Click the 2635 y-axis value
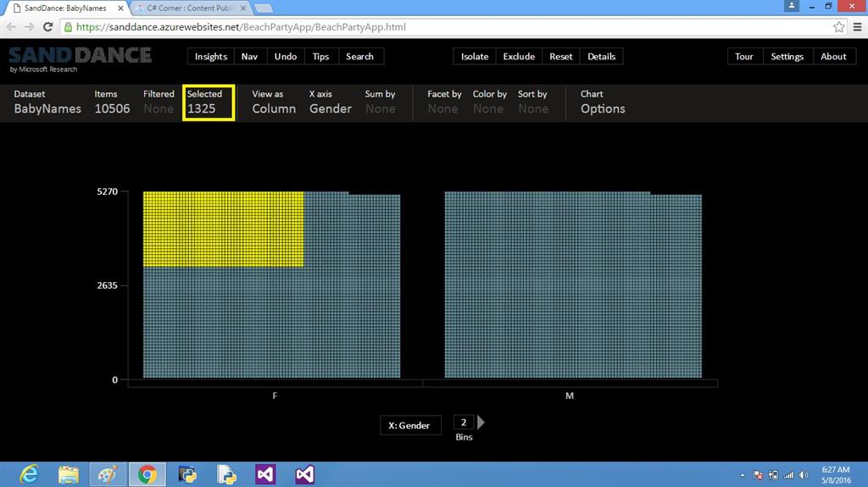The width and height of the screenshot is (868, 487). pyautogui.click(x=108, y=285)
